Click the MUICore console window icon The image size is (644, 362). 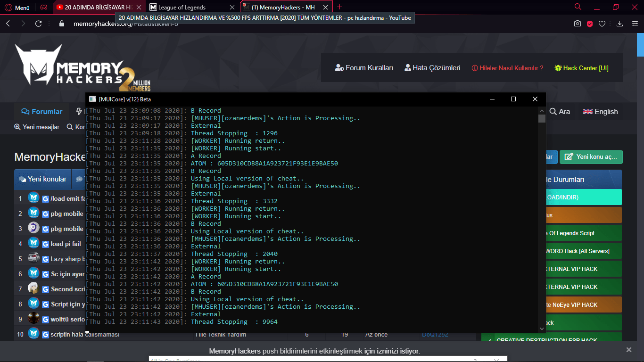coord(92,99)
